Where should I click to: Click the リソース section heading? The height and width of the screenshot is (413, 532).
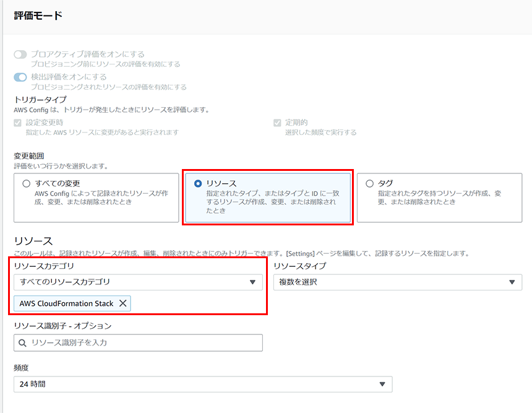[x=33, y=241]
